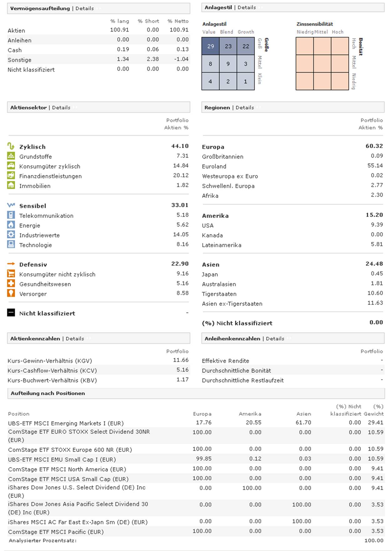This screenshot has height=551, width=392.
Task: Click the small-growth style box cell 1
Action: [245, 81]
